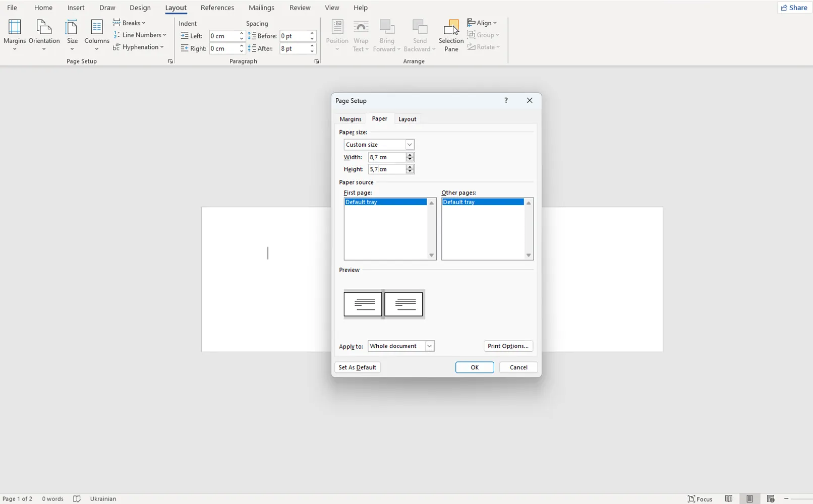Adjust Spacing After spinner

tap(312, 48)
